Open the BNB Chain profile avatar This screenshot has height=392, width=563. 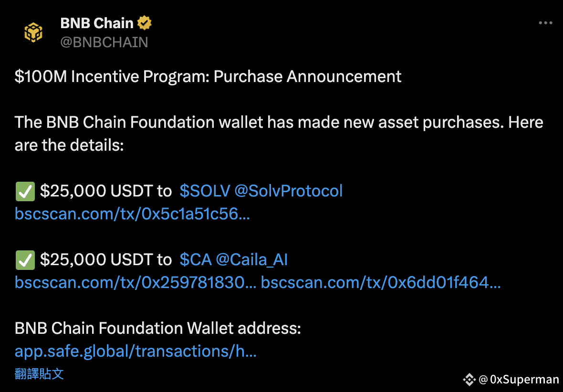click(33, 32)
